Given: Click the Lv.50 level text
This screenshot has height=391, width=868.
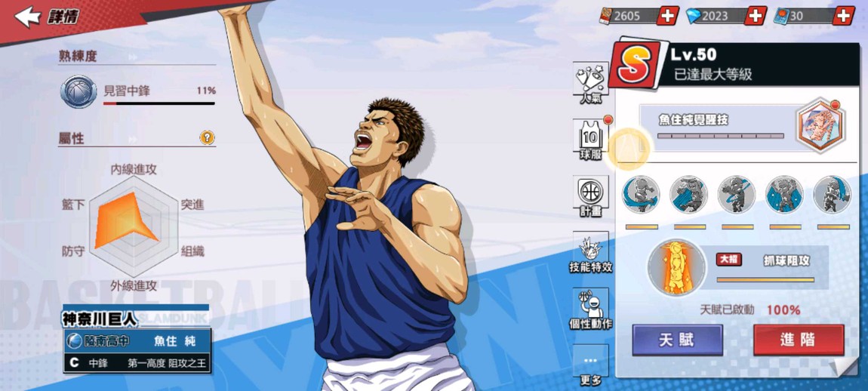Looking at the screenshot, I should (x=694, y=54).
